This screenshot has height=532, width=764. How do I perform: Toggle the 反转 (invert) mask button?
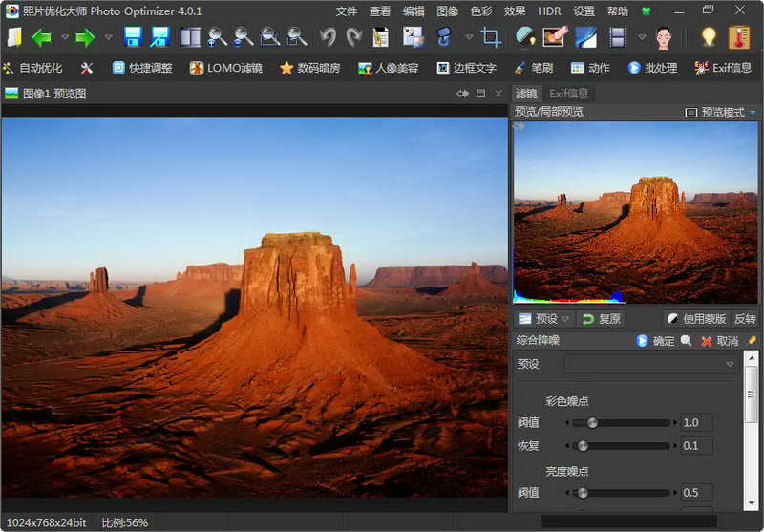coord(745,319)
